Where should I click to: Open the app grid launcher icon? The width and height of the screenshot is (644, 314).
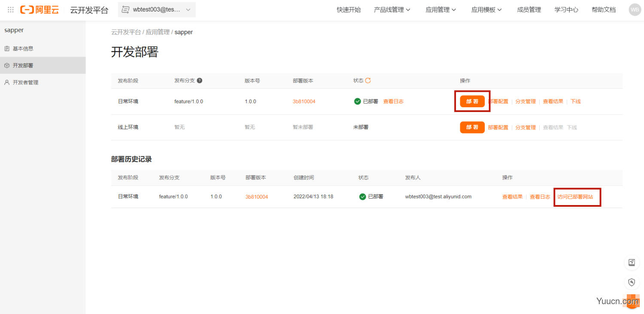[x=11, y=9]
